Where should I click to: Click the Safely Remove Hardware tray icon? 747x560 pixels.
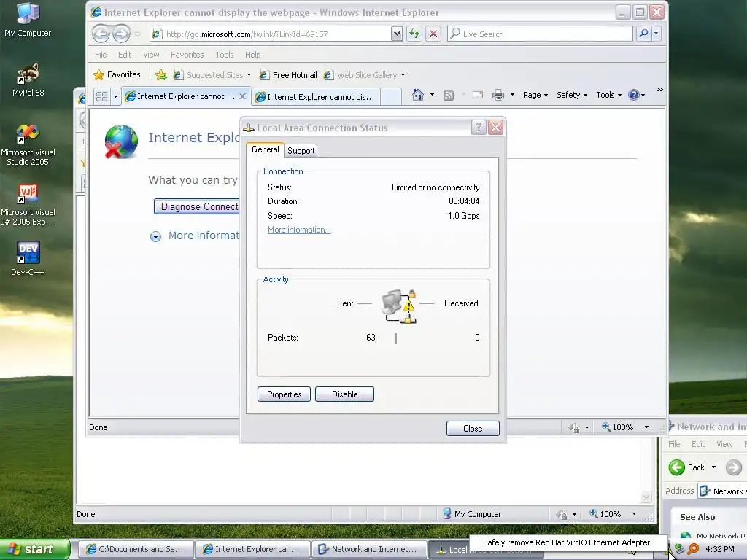coord(680,549)
